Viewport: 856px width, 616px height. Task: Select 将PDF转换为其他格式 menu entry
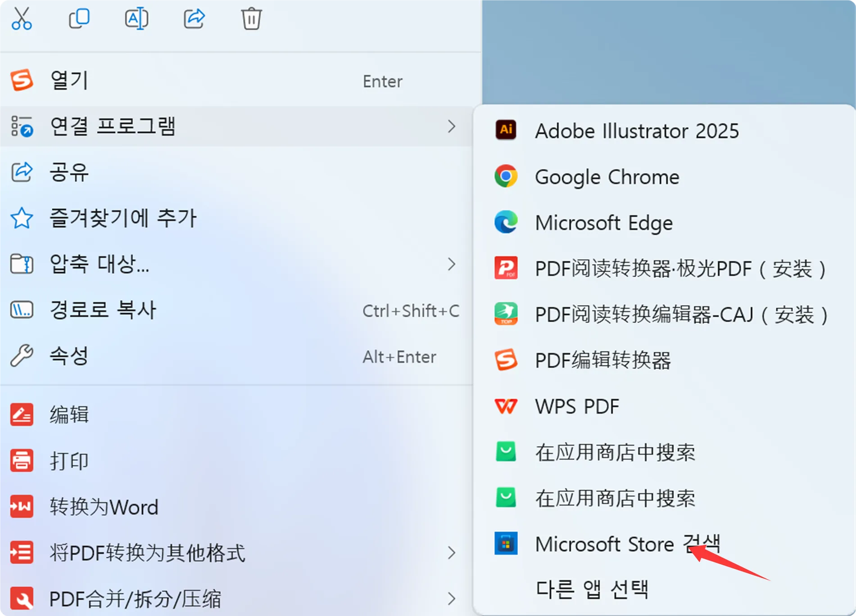coord(236,553)
